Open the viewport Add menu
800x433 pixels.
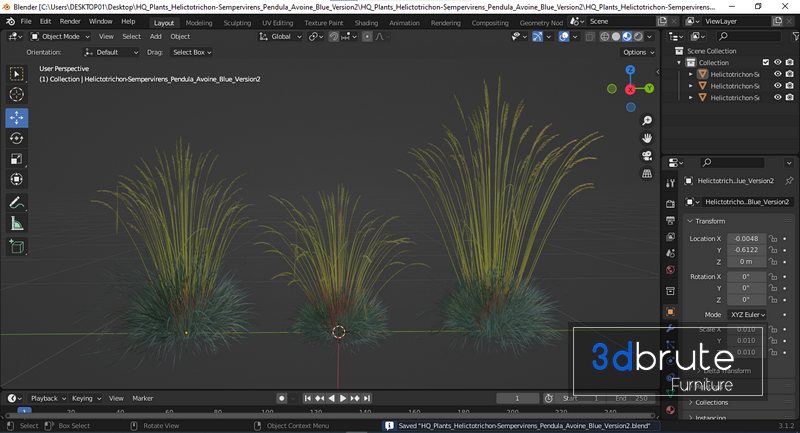pos(156,37)
